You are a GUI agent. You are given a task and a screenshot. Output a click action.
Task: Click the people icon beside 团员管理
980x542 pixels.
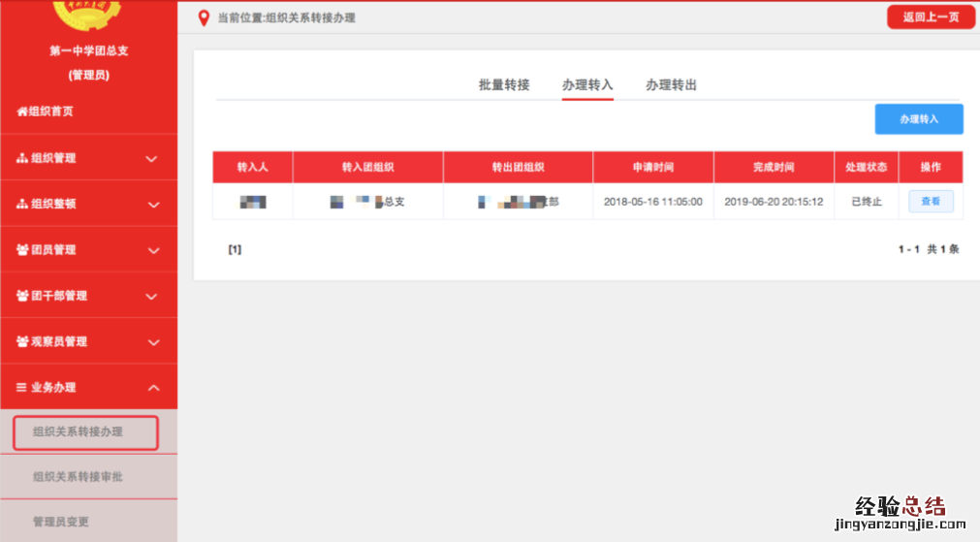tap(22, 250)
